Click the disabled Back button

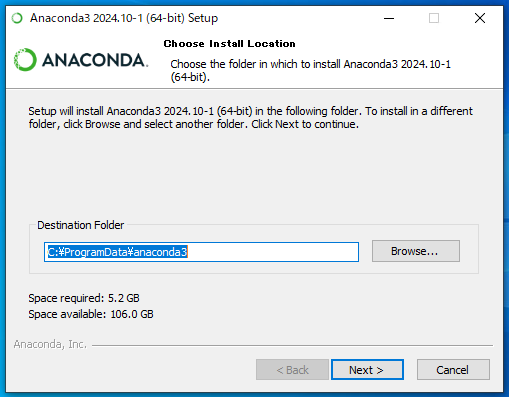point(292,370)
